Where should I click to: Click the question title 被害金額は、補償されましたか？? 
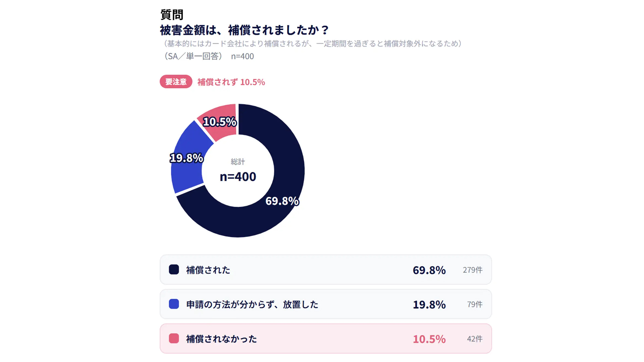(x=245, y=30)
